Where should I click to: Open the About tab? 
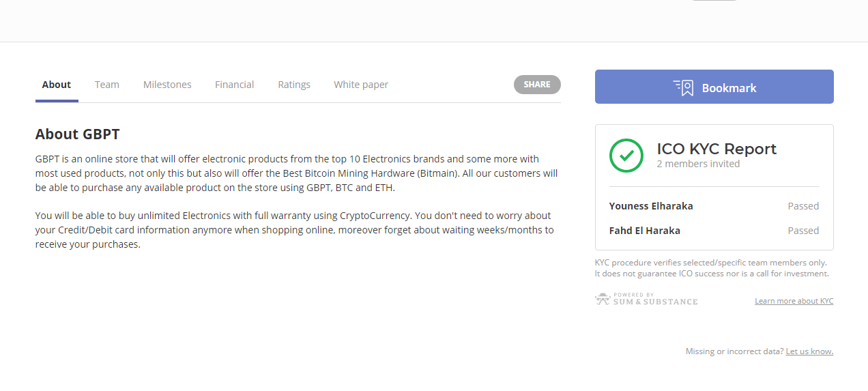point(57,85)
